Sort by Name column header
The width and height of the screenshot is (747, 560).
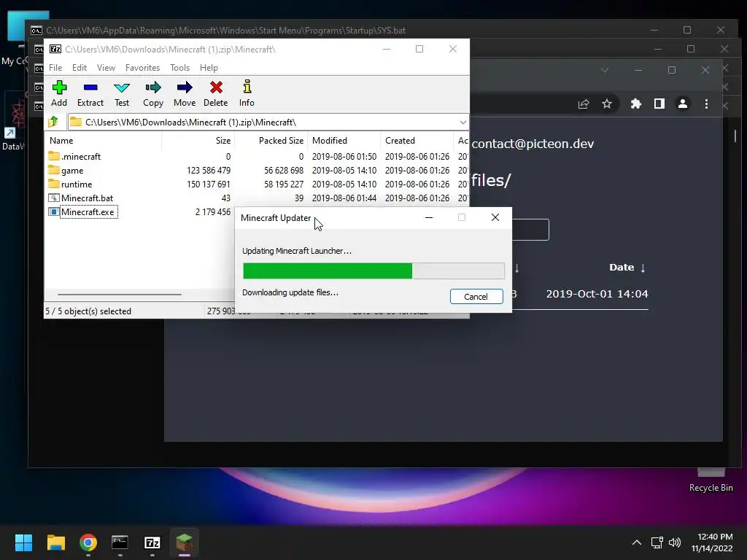click(104, 141)
